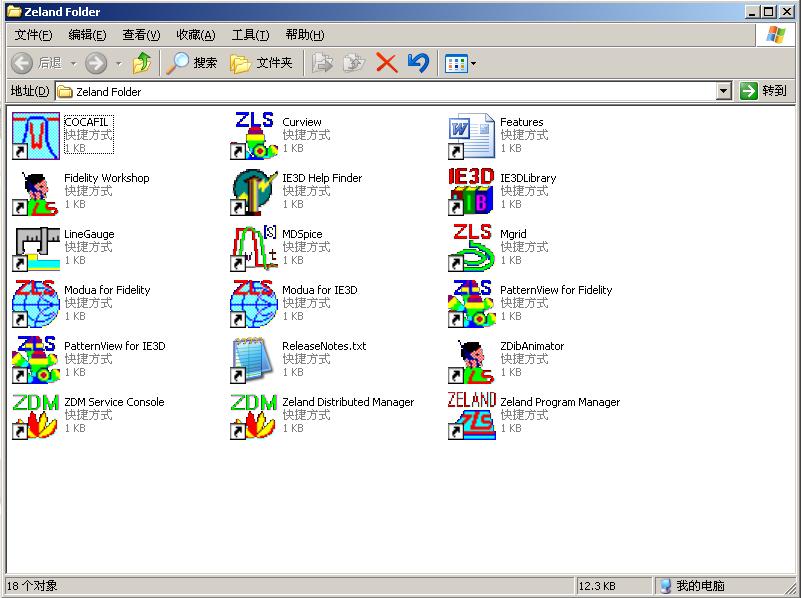Open the 编辑(E) menu
The height and width of the screenshot is (598, 801).
tap(87, 35)
